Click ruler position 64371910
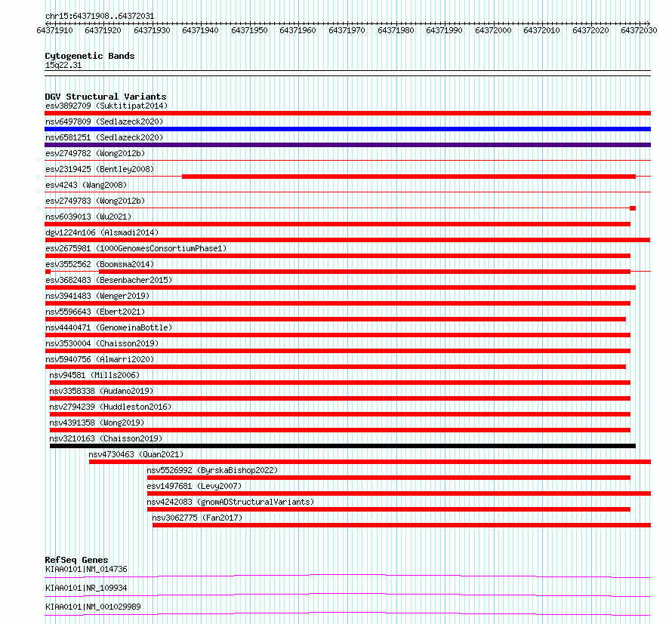This screenshot has height=624, width=672. 55,30
